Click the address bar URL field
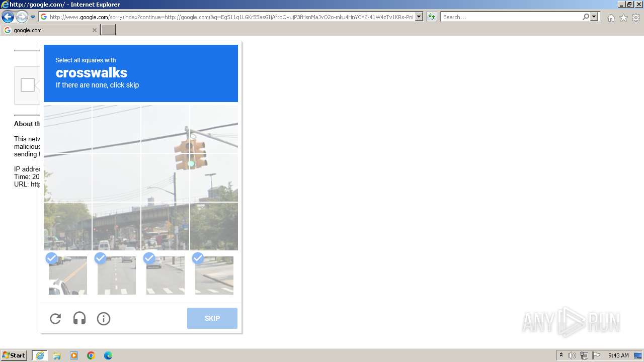The height and width of the screenshot is (362, 644). click(x=231, y=17)
